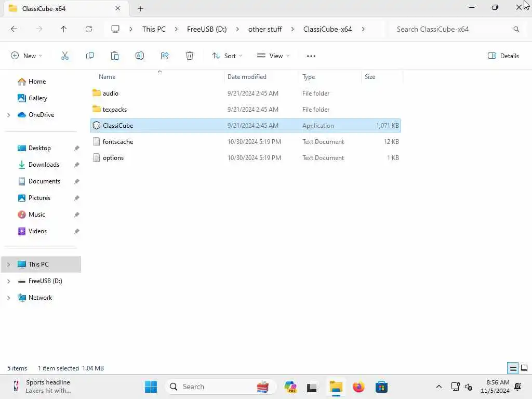Go forward with the right arrow
This screenshot has width=532, height=399.
[39, 29]
